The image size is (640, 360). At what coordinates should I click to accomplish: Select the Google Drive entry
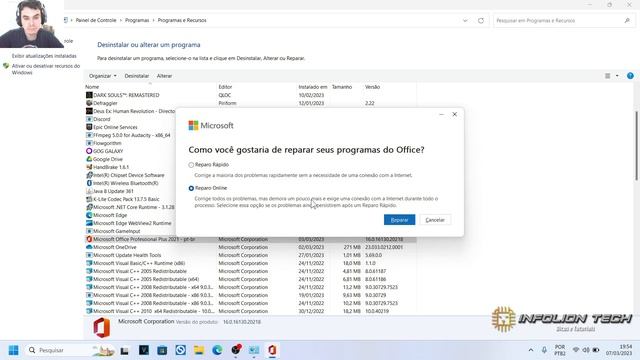[108, 159]
